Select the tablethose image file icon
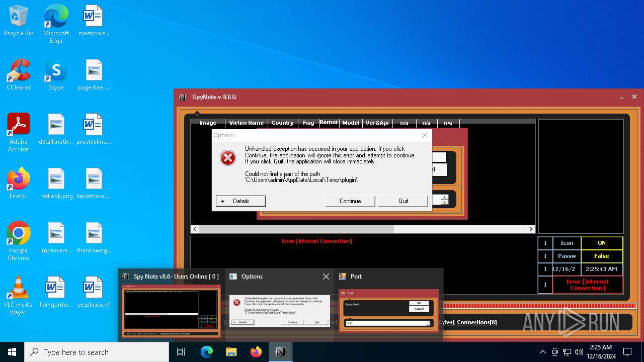 click(x=94, y=184)
